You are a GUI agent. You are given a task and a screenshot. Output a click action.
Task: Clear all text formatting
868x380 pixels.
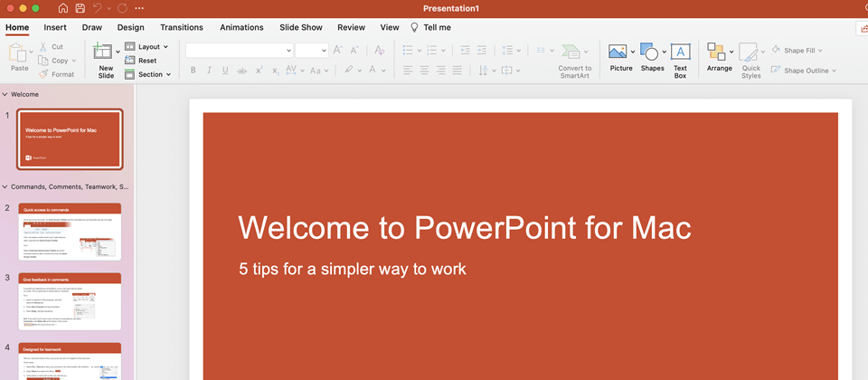click(x=379, y=51)
